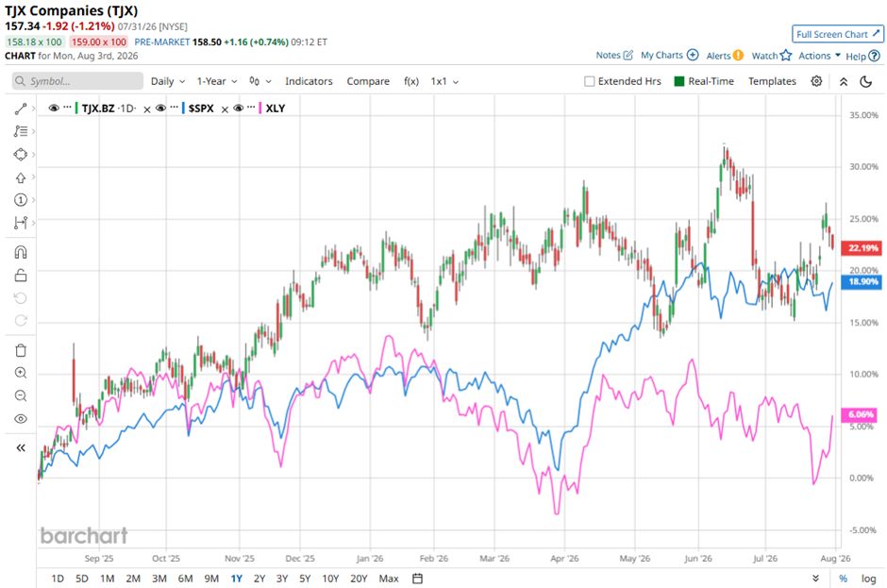Select the numbered circle annotation tool
This screenshot has height=588, width=887.
click(21, 200)
